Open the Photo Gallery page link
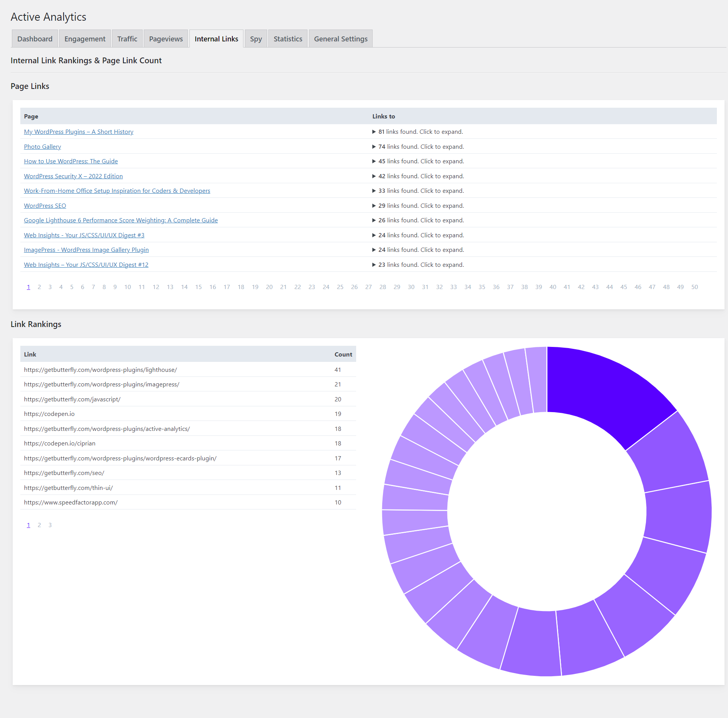 point(43,146)
